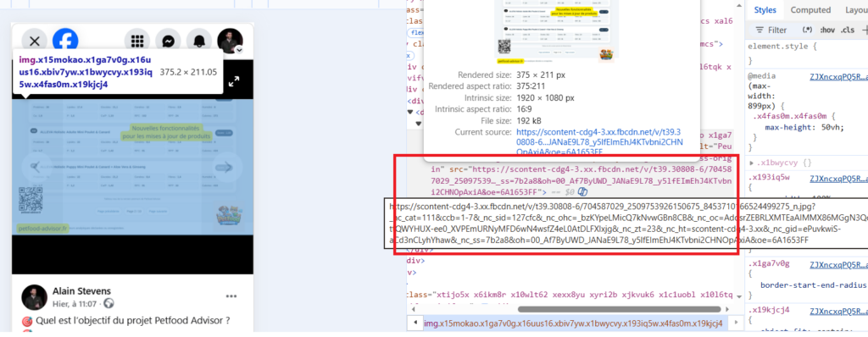Toggle the .cls classes button

click(847, 30)
